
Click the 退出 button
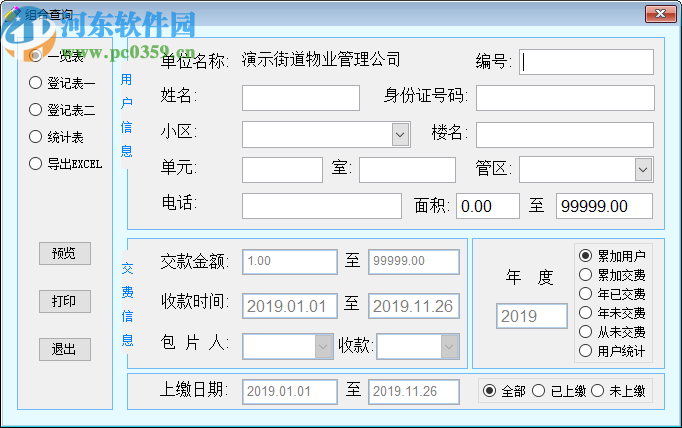click(x=65, y=349)
